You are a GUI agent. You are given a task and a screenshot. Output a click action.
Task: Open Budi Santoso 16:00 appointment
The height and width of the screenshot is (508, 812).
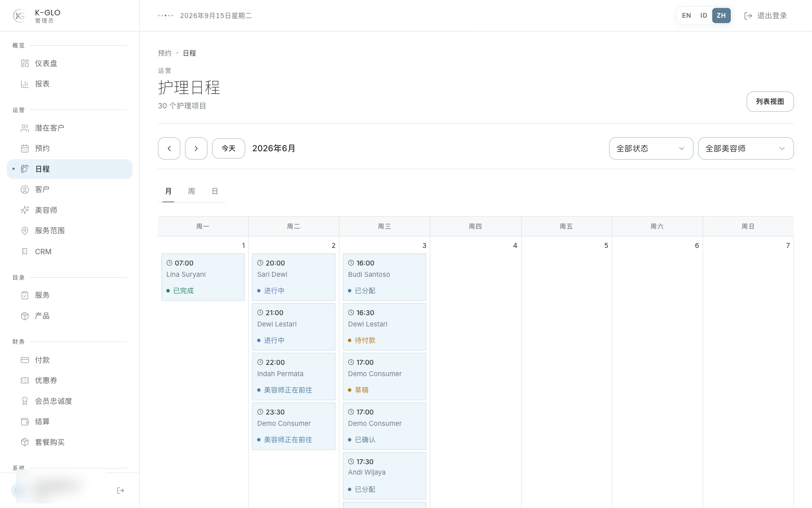(384, 277)
